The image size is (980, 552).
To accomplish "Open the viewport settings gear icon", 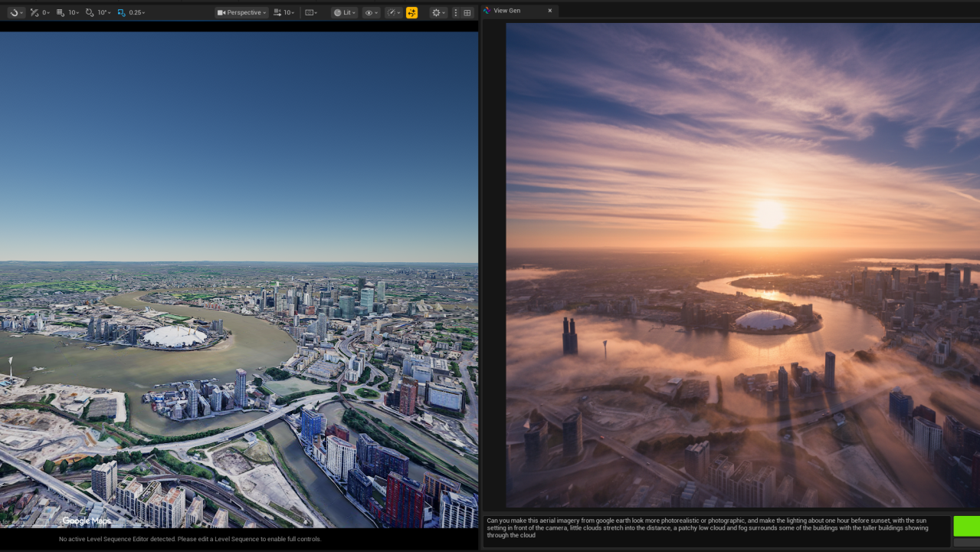I will 437,12.
